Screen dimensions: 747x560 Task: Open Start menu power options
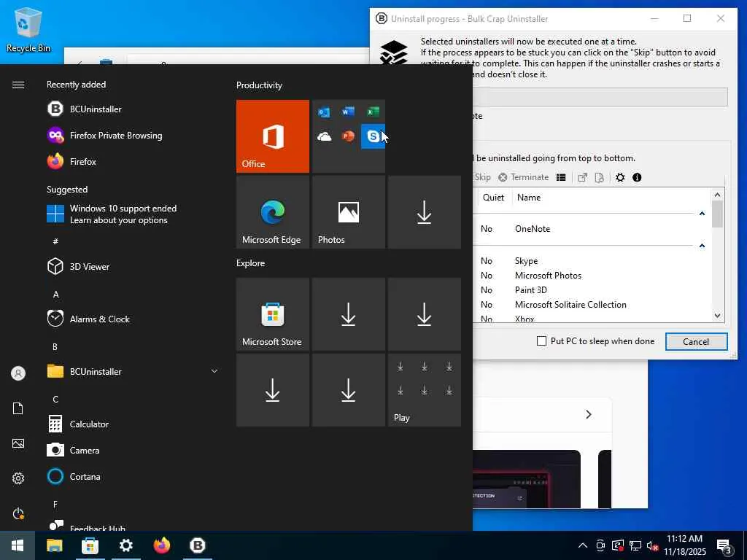pos(18,513)
